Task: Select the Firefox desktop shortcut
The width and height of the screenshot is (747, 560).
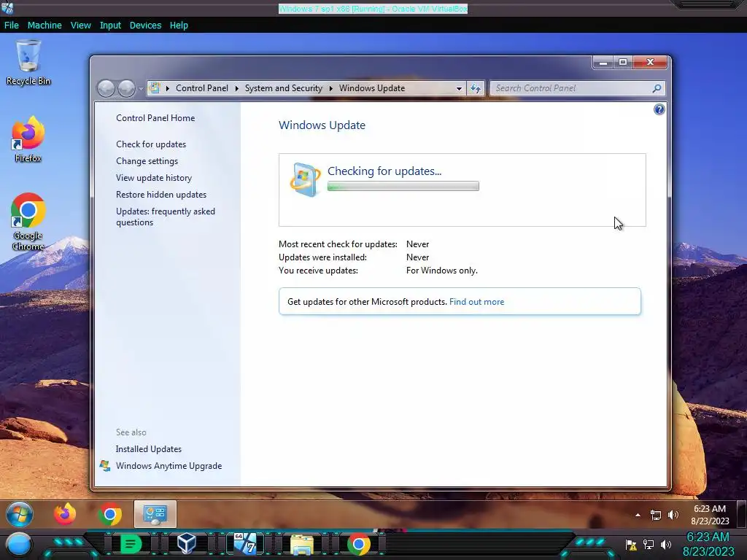Action: click(28, 139)
